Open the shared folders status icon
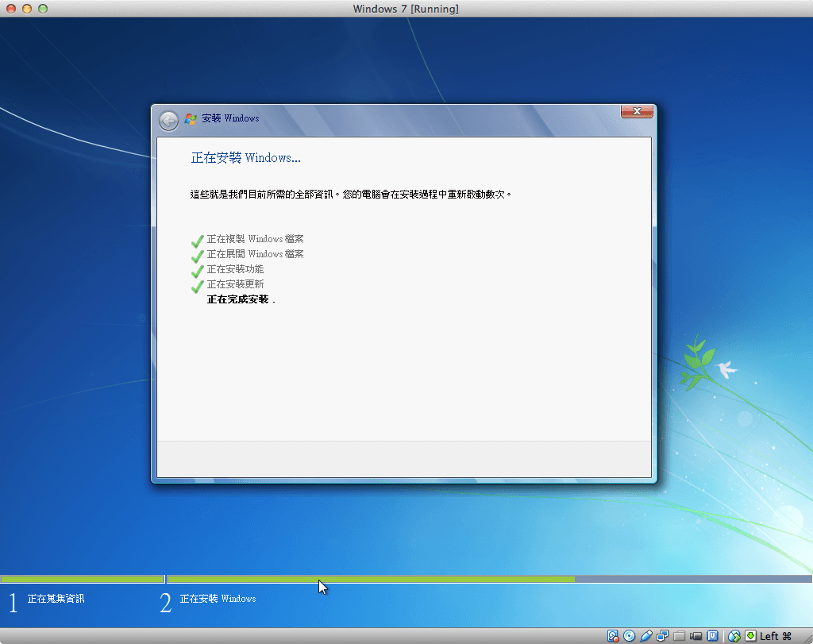Viewport: 813px width, 644px height. [x=679, y=635]
